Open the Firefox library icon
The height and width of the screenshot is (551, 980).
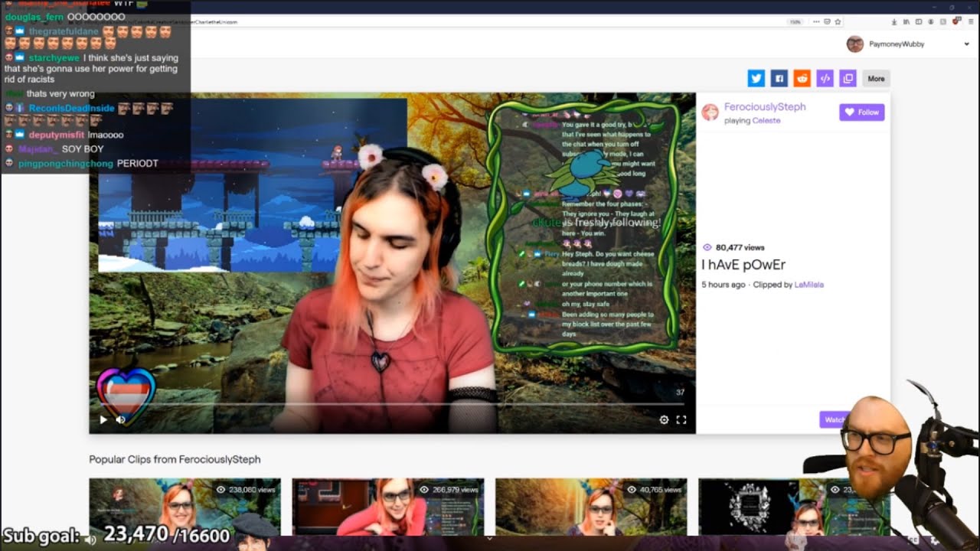pos(906,21)
